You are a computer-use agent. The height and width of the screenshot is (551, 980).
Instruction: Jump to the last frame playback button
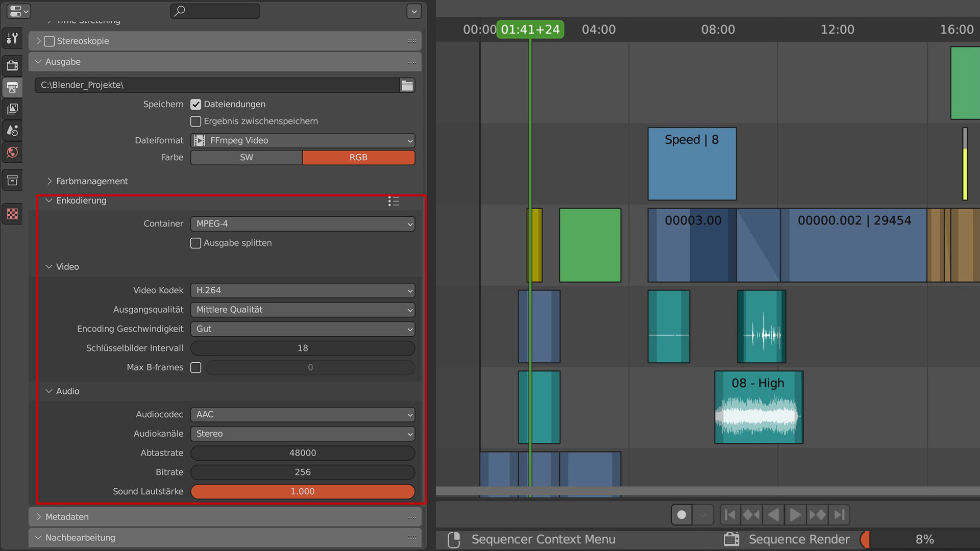tap(840, 515)
